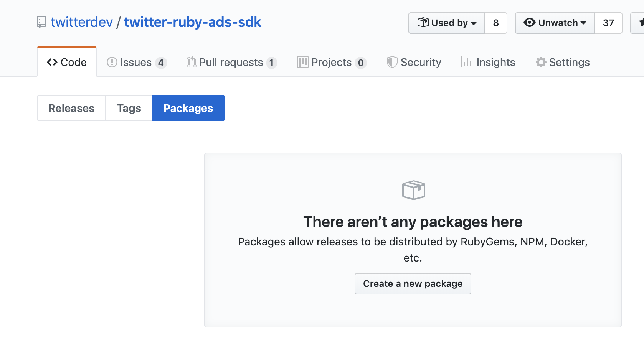Viewport: 644px width, 352px height.
Task: Click the code brackets icon on Code tab
Action: pyautogui.click(x=52, y=62)
